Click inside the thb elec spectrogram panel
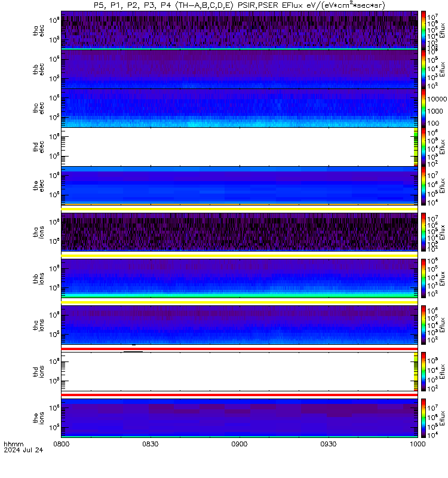The height and width of the screenshot is (478, 448). [x=240, y=69]
